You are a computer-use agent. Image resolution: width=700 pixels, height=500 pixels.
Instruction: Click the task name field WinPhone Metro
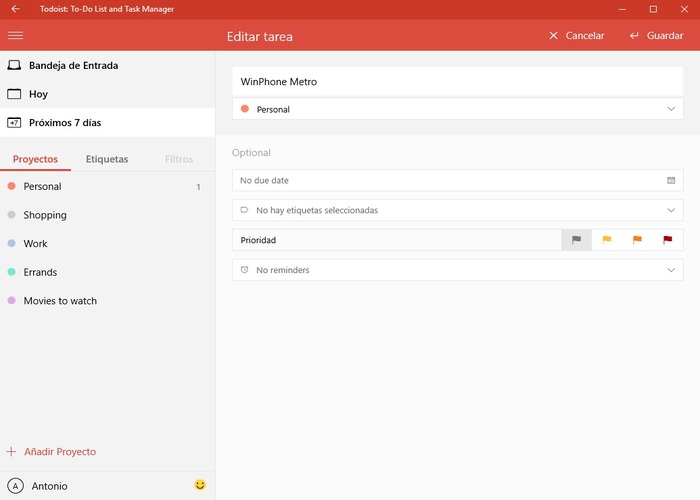[457, 81]
